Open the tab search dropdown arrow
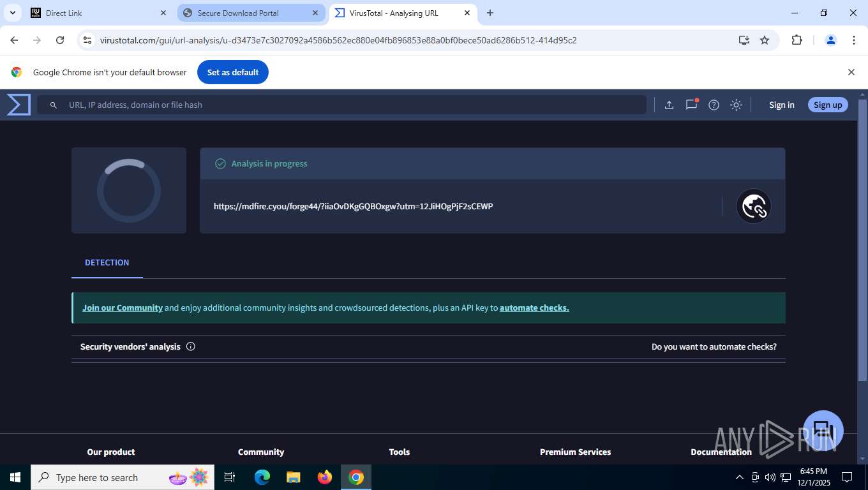Screen dimensions: 868x490 (12, 13)
